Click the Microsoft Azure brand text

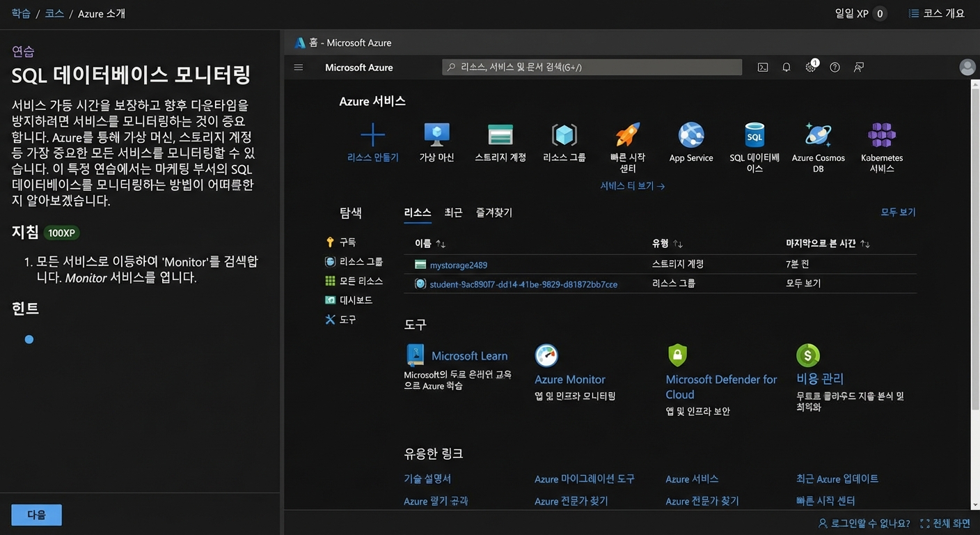tap(359, 68)
